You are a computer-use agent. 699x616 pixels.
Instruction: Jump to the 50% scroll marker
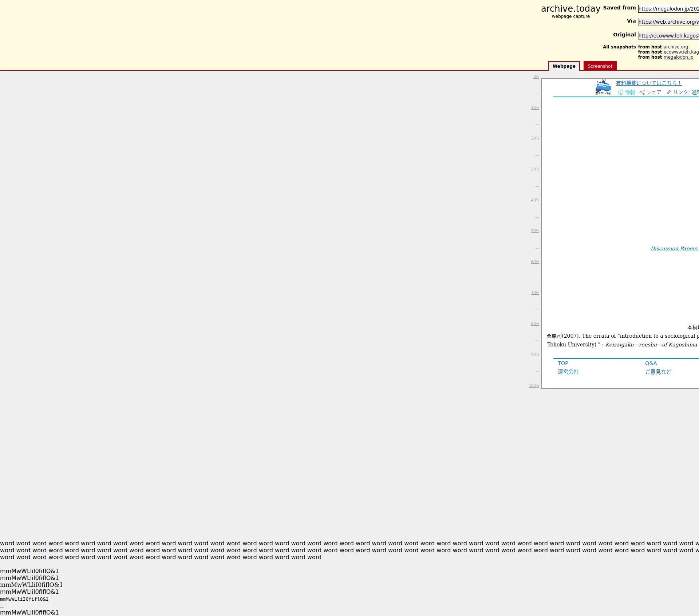[535, 231]
